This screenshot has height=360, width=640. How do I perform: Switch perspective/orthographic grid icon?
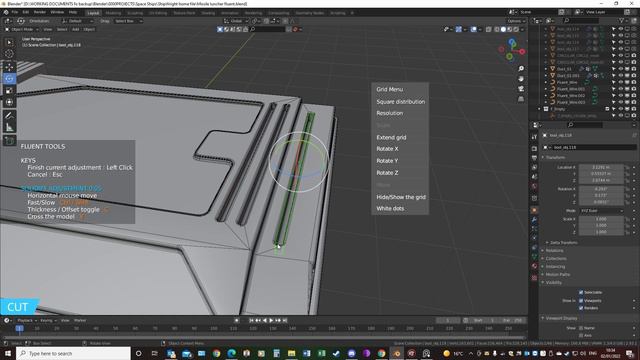click(521, 99)
